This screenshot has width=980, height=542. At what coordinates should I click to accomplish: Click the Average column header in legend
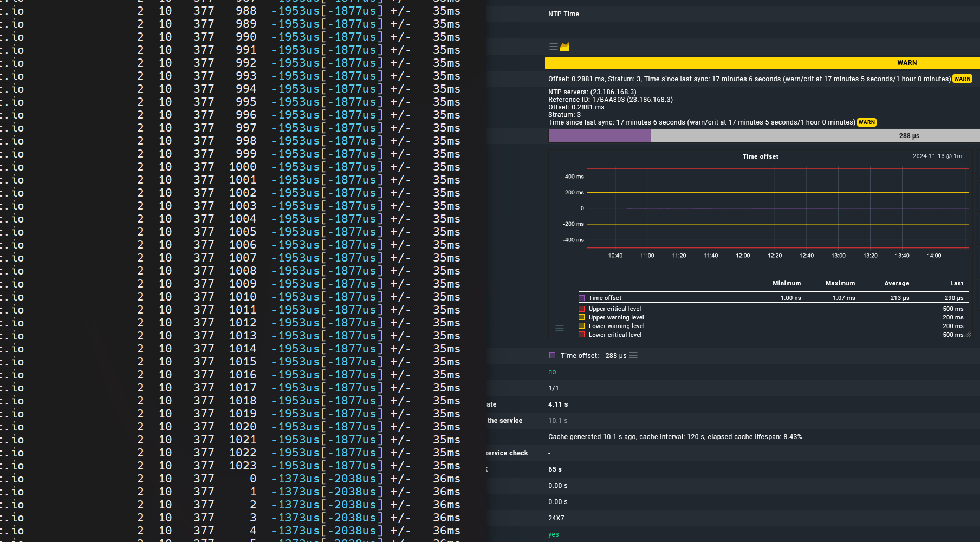pyautogui.click(x=897, y=283)
